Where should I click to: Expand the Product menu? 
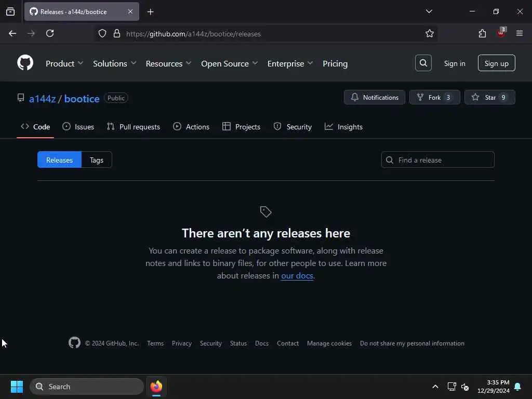pos(64,63)
